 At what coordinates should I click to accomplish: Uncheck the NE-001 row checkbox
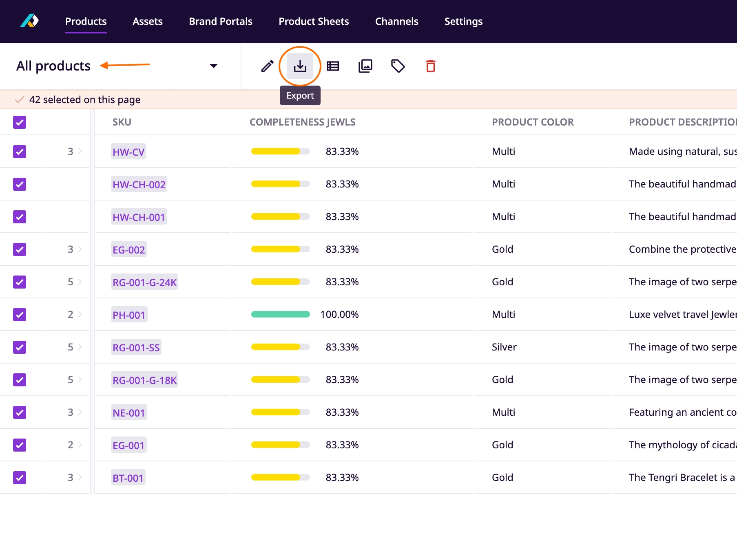click(20, 412)
